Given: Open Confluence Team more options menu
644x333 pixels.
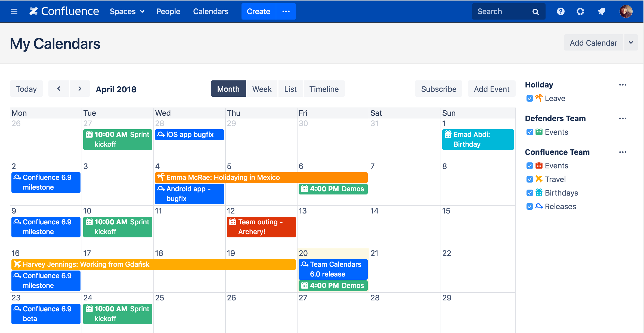Looking at the screenshot, I should pyautogui.click(x=623, y=152).
